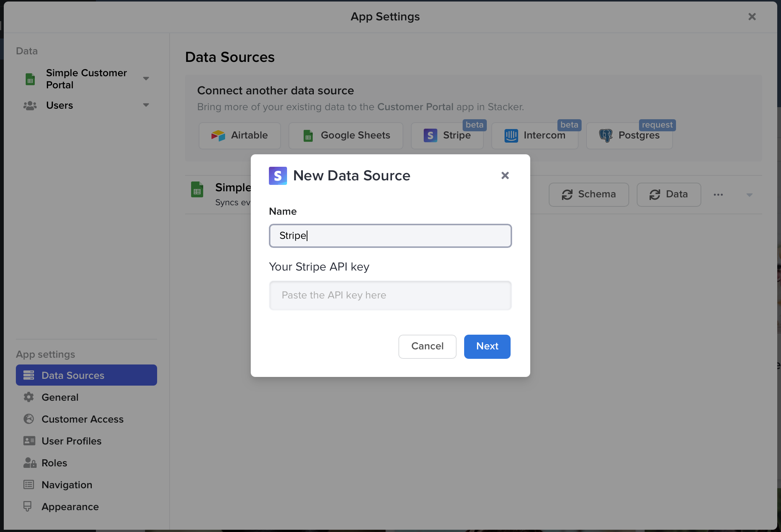781x532 pixels.
Task: Expand the Users dropdown
Action: (x=147, y=106)
